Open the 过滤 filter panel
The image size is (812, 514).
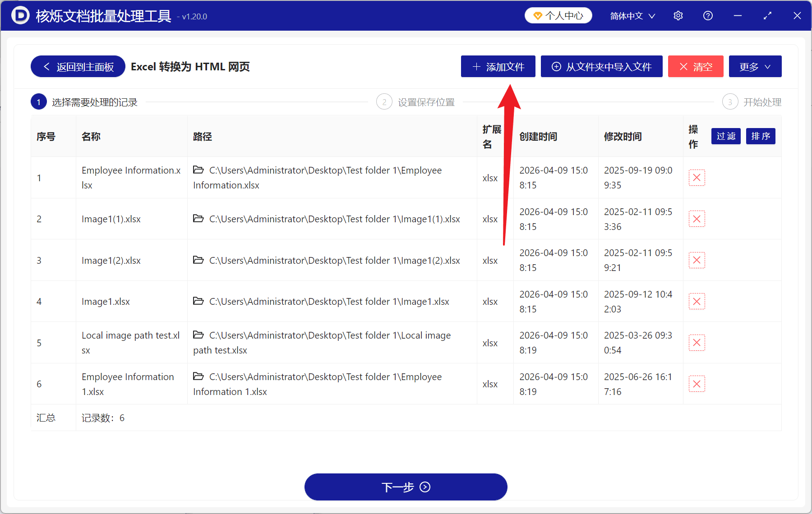[725, 136]
